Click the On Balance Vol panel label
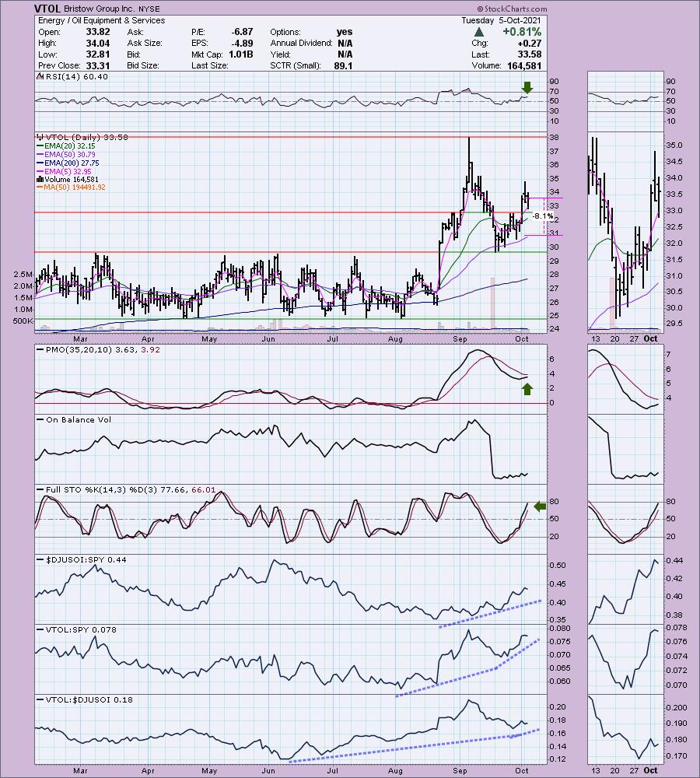The width and height of the screenshot is (700, 778). pos(79,420)
